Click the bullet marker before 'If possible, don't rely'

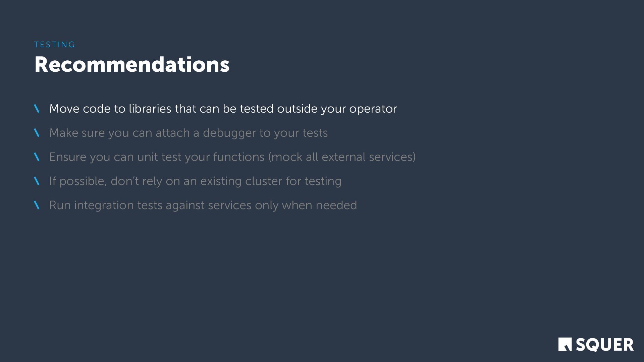pyautogui.click(x=37, y=181)
